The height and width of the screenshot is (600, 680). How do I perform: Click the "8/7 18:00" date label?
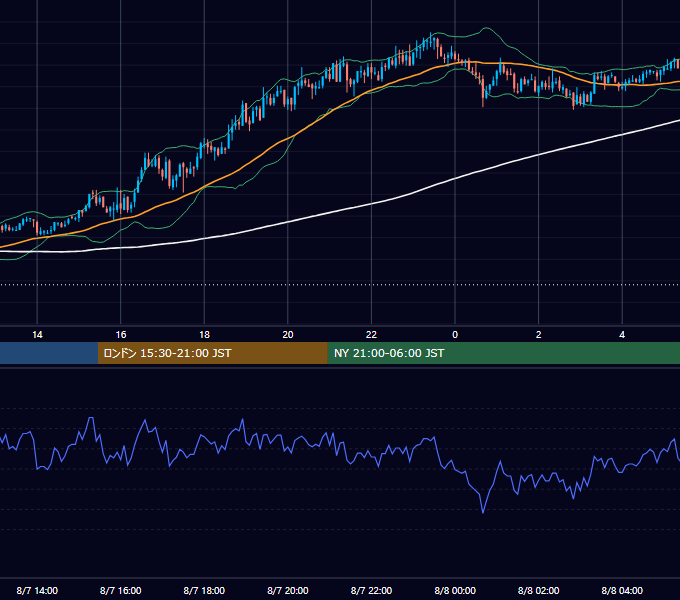(x=204, y=590)
